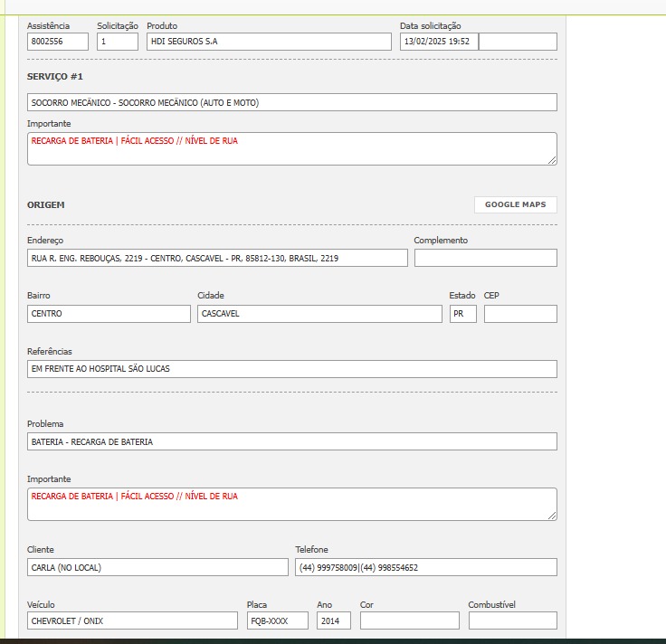Click the Referências field
Viewport: 666px width, 644px height.
pyautogui.click(x=291, y=369)
